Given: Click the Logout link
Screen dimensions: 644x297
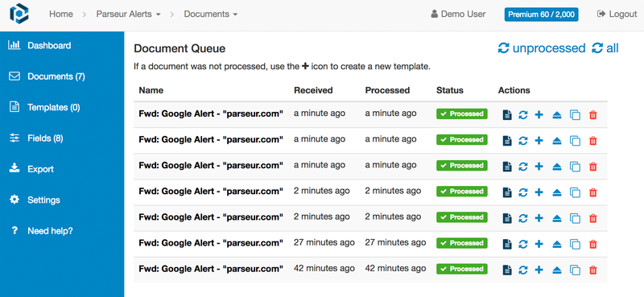Looking at the screenshot, I should tap(623, 14).
